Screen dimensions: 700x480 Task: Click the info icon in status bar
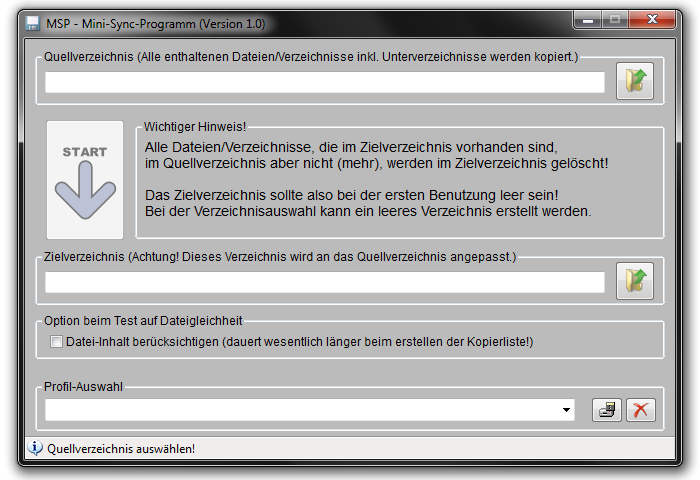click(x=36, y=448)
